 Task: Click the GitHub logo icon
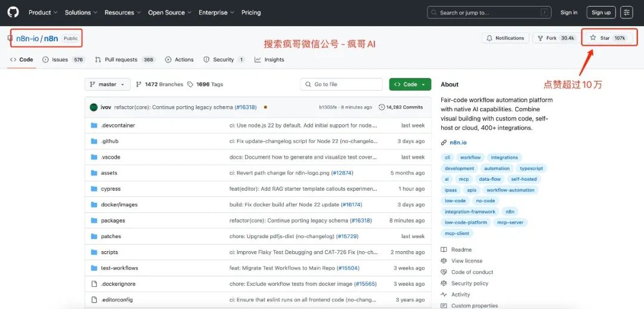pyautogui.click(x=13, y=13)
